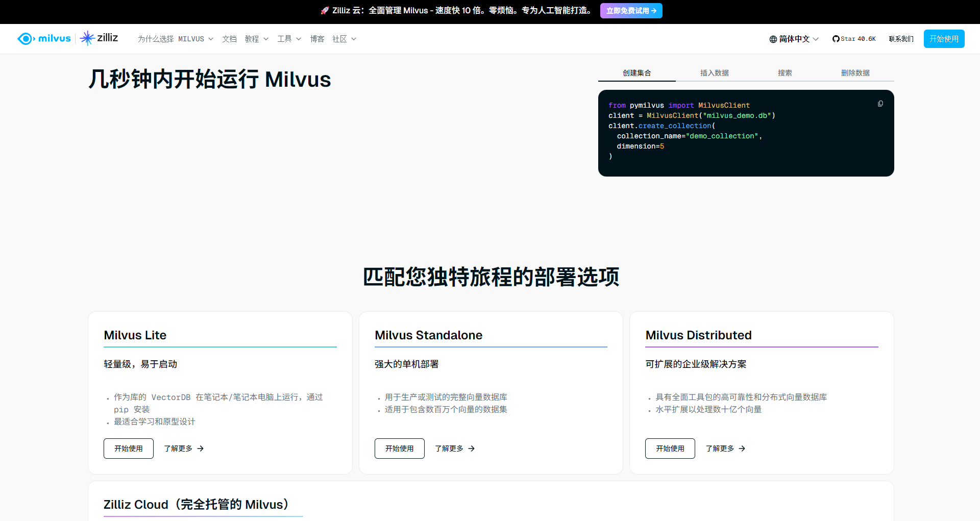Copy the code snippet using copy icon

[x=880, y=104]
